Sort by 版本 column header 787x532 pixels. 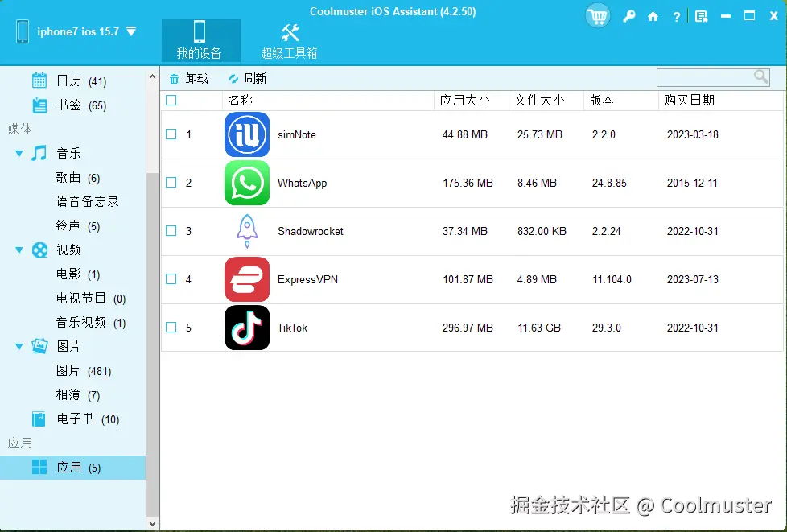(x=621, y=101)
